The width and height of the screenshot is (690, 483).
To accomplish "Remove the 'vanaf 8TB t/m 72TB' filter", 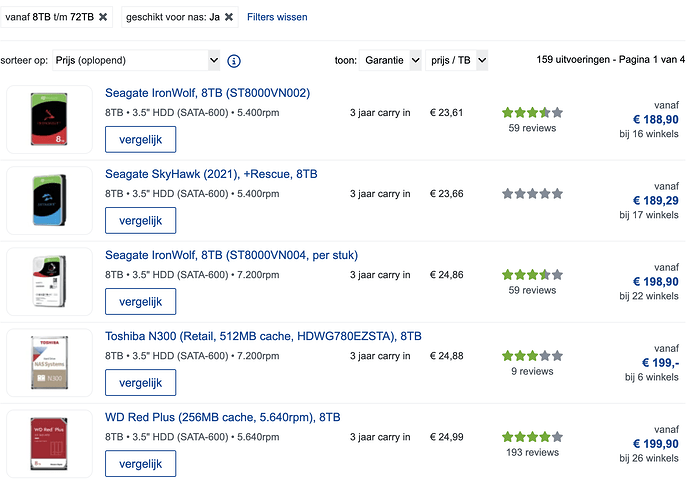I will (x=103, y=17).
